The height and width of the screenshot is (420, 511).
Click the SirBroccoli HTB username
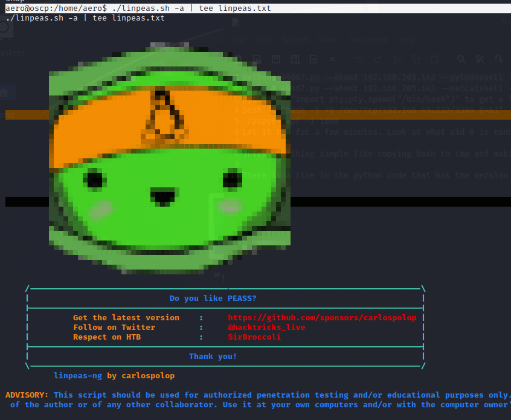(x=254, y=337)
